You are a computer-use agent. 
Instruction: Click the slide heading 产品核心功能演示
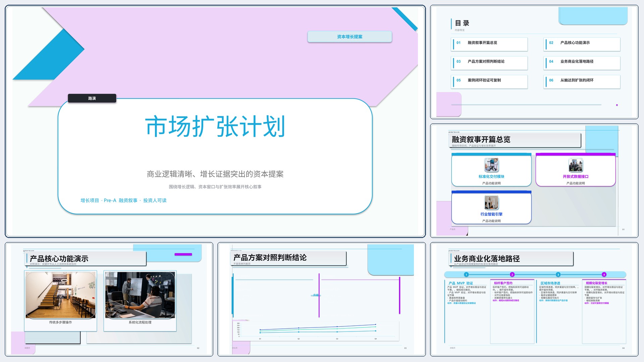tap(59, 259)
